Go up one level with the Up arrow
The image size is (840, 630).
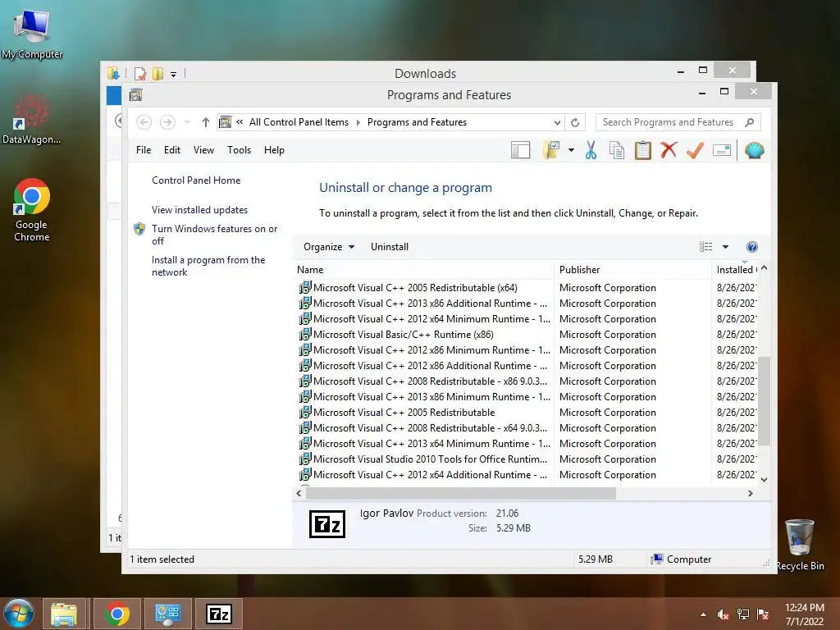point(205,122)
